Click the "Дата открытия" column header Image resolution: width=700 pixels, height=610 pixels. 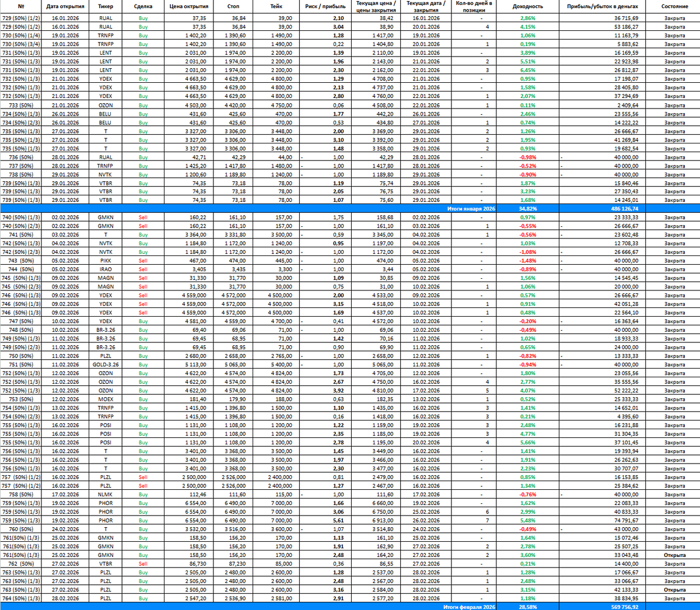65,6
